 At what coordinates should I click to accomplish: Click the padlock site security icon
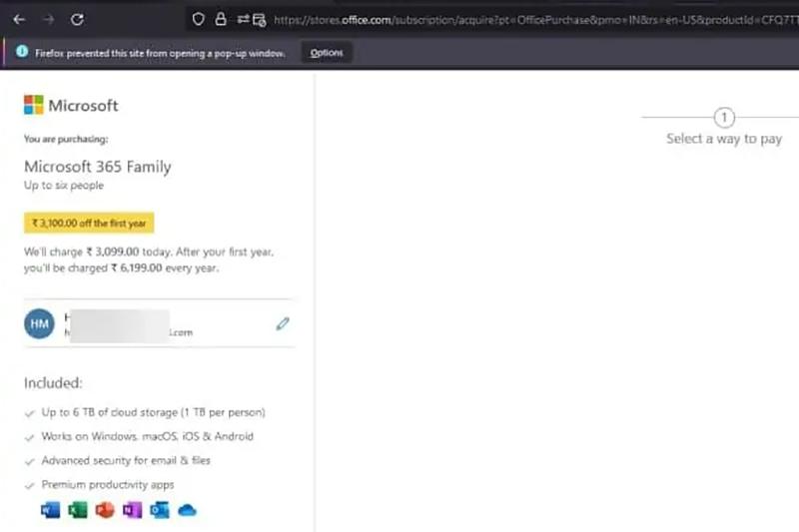click(221, 19)
